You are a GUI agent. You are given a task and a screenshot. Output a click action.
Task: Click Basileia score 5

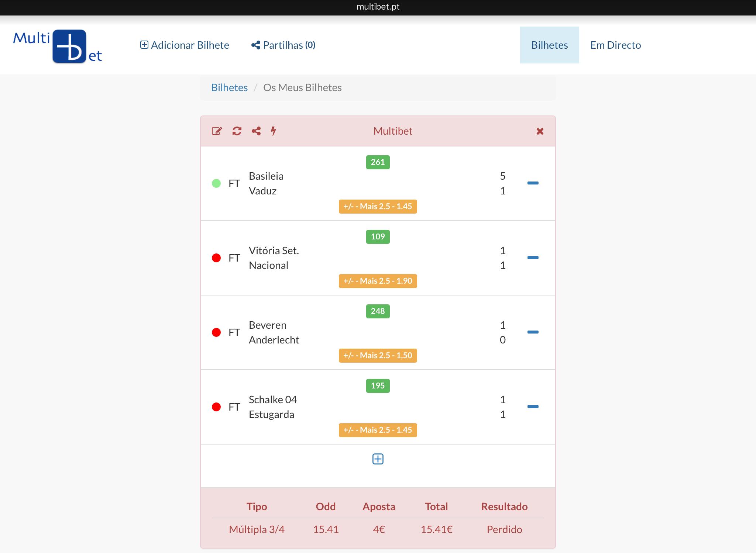click(503, 176)
